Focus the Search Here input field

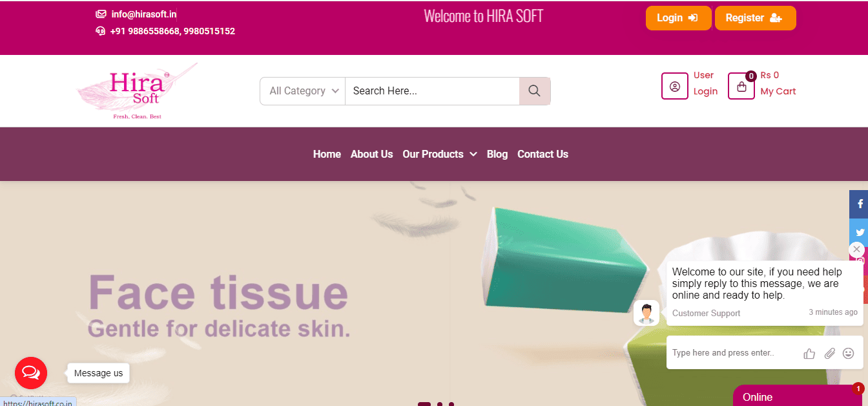(433, 91)
